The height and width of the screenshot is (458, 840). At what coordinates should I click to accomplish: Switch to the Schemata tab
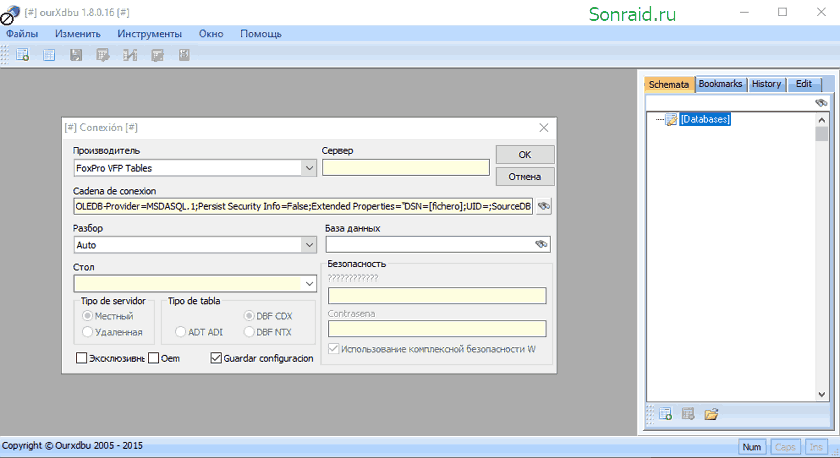point(669,84)
